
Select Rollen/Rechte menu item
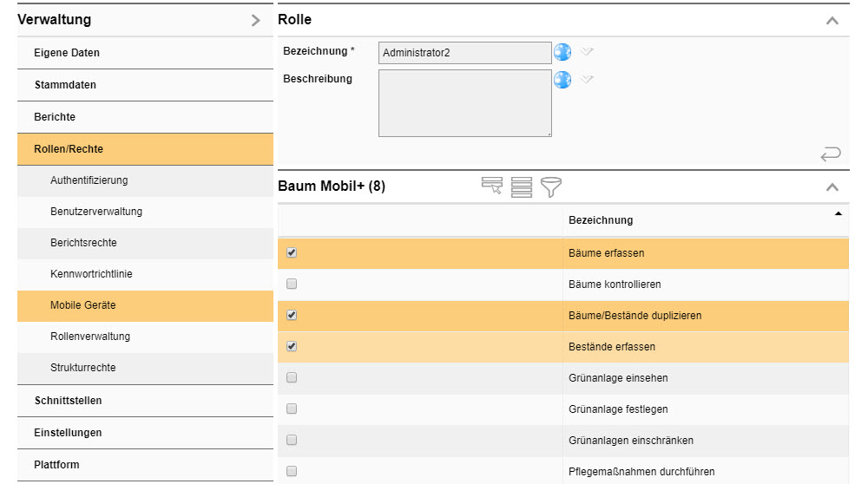145,149
